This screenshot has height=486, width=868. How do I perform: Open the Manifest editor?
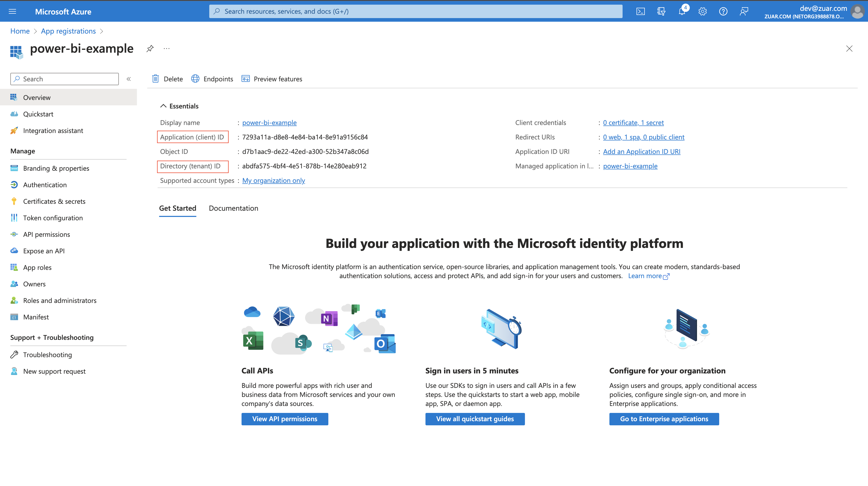(x=68, y=317)
